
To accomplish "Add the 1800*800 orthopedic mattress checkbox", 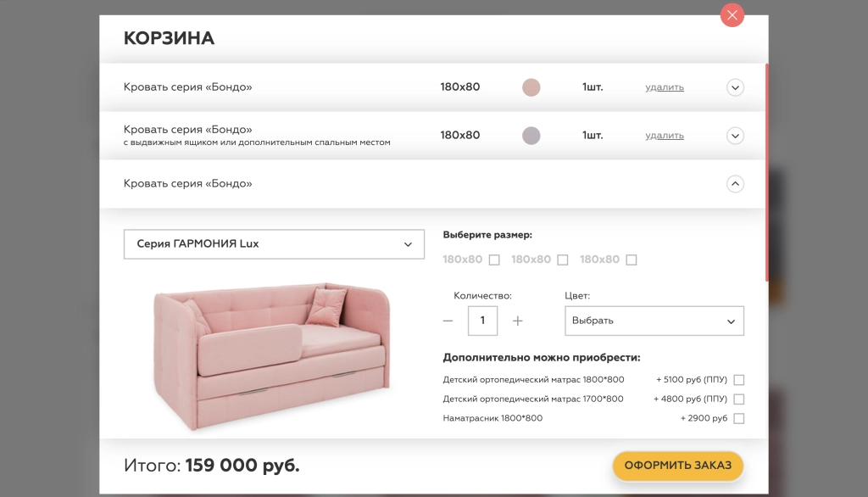I will (x=738, y=380).
